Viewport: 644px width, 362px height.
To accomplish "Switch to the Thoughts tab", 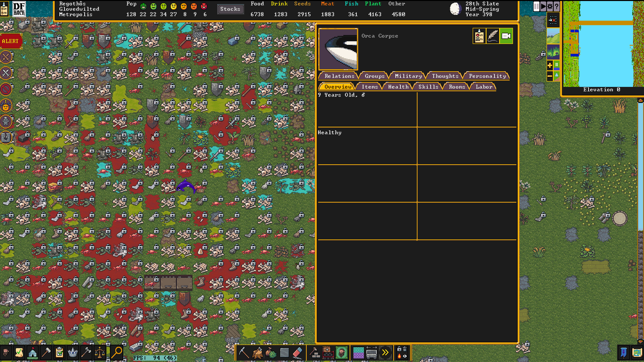I will tap(445, 76).
